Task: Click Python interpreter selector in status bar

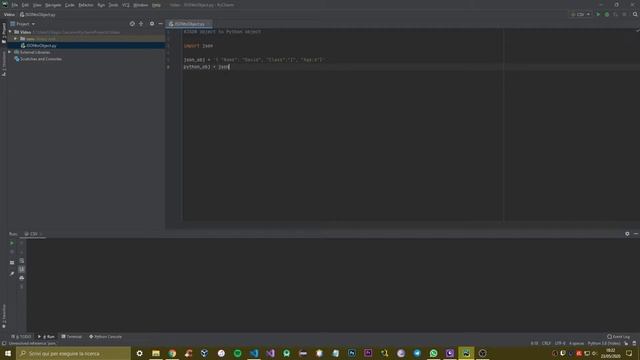Action: point(604,343)
